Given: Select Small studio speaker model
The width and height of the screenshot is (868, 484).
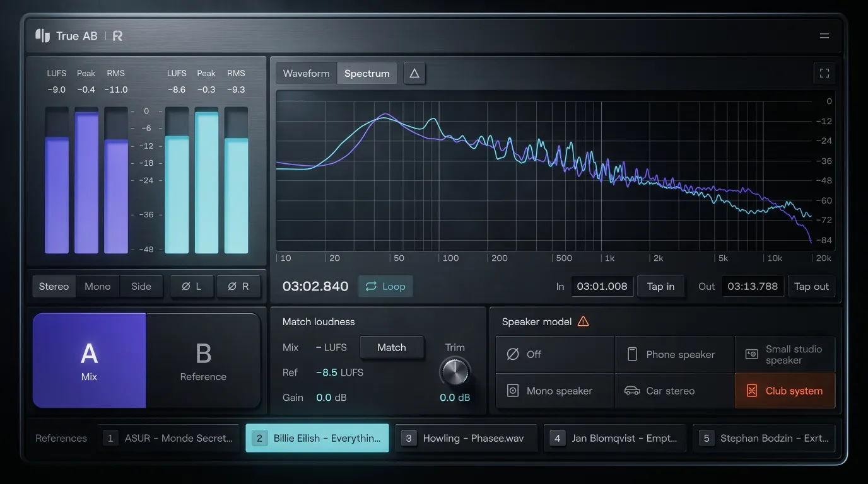Looking at the screenshot, I should pyautogui.click(x=785, y=354).
